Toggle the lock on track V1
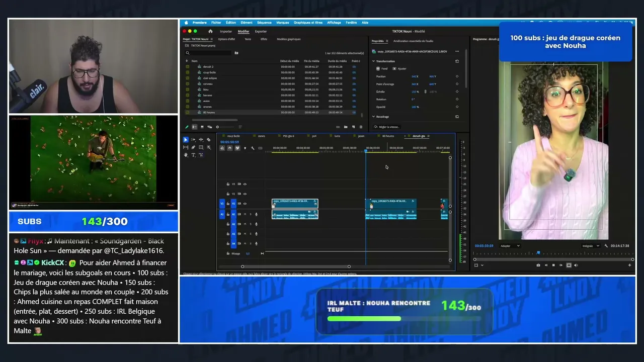 coord(228,204)
